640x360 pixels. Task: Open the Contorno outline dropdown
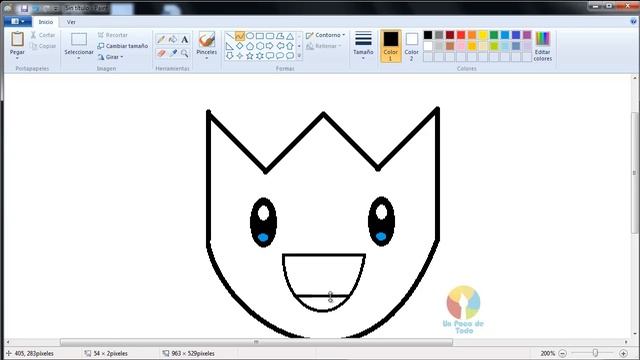coord(325,35)
